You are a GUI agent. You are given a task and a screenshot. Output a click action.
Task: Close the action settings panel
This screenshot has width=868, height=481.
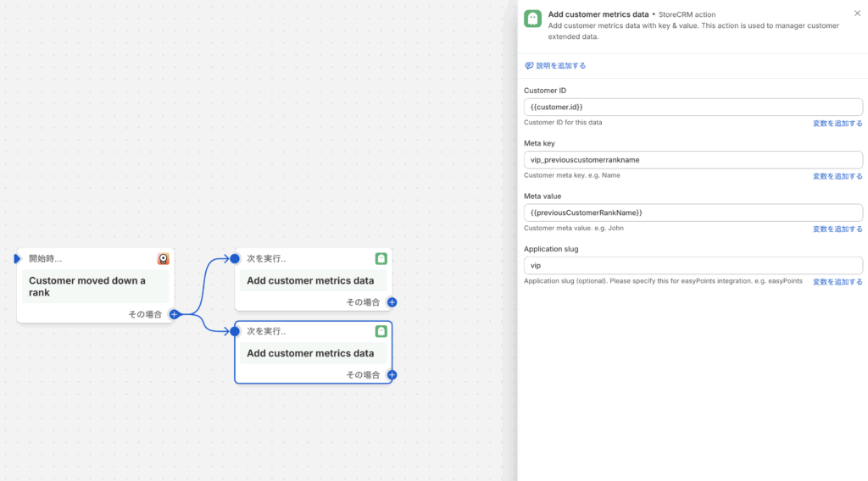coord(857,14)
